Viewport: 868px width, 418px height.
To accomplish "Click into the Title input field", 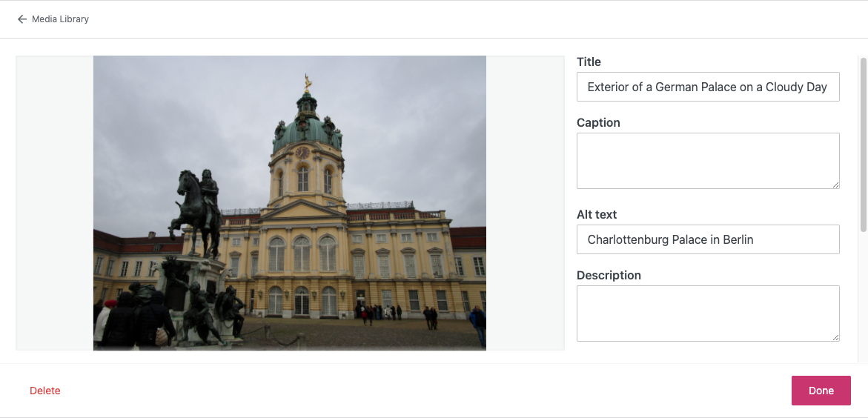I will pos(708,87).
